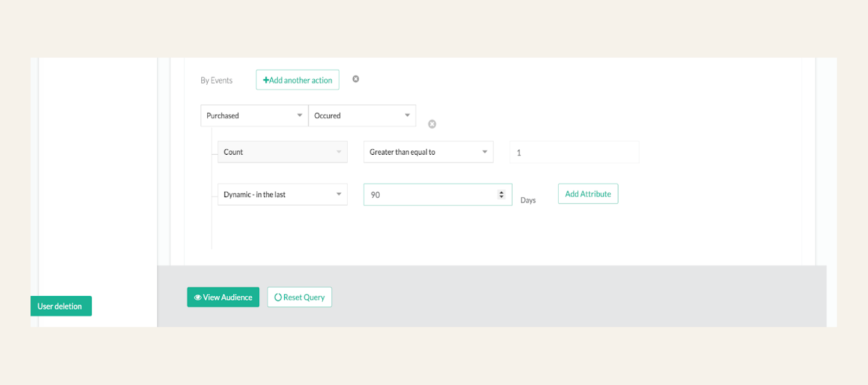Click the circular arrow Reset Query icon

pyautogui.click(x=278, y=297)
